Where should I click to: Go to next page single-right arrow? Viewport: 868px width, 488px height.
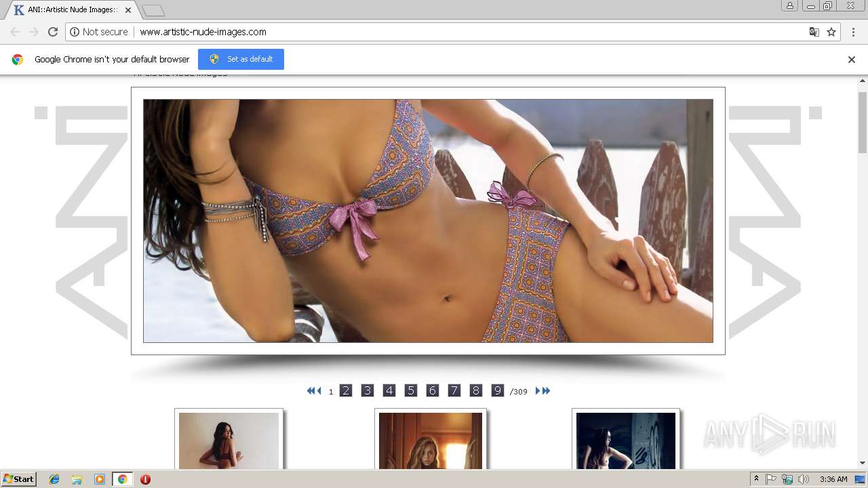(538, 390)
